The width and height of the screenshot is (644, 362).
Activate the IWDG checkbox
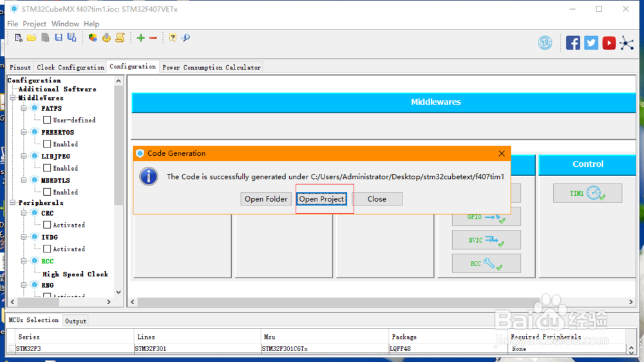pos(47,249)
